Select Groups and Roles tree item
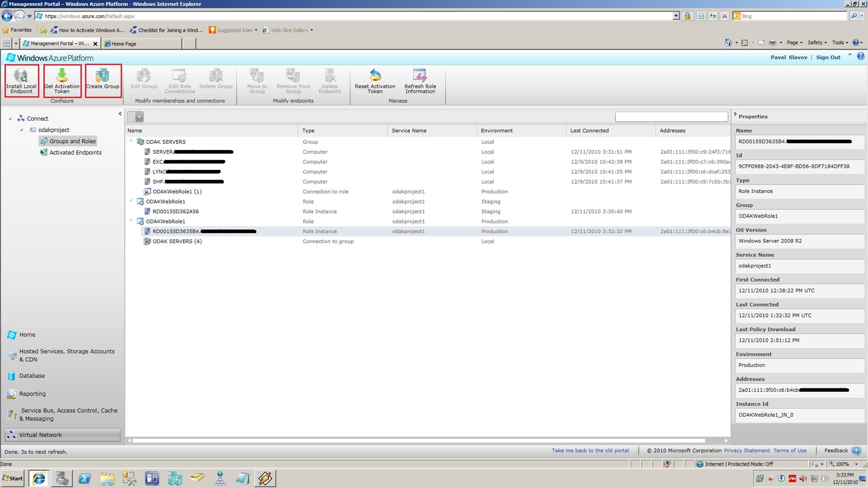The height and width of the screenshot is (488, 868). (68, 141)
